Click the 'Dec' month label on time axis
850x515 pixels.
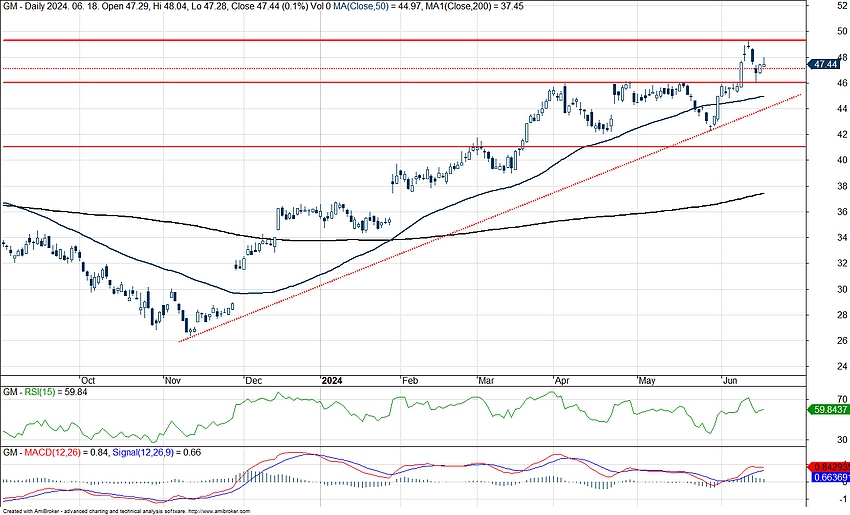click(x=253, y=381)
